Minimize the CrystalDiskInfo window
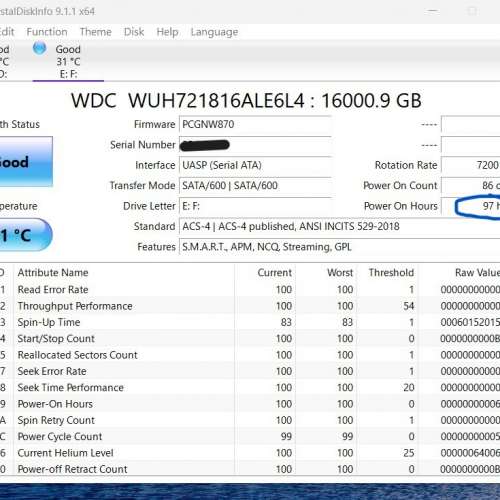Viewport: 500px width, 500px height. (x=432, y=11)
